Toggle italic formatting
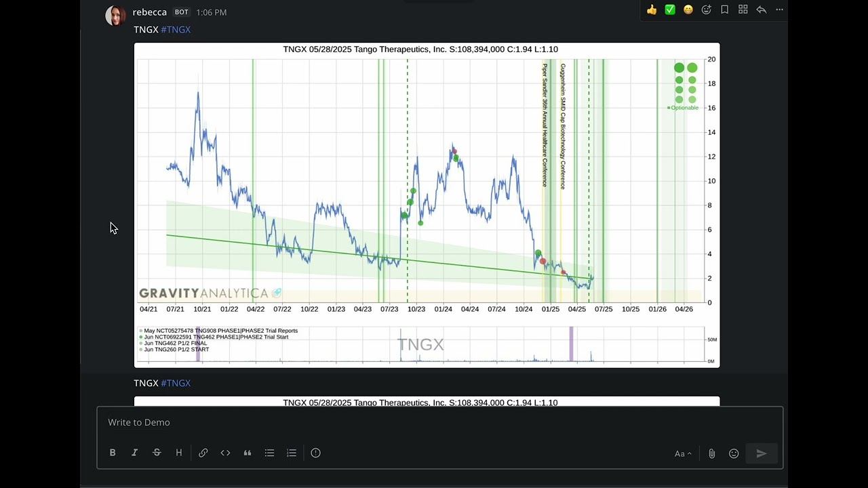Image resolution: width=868 pixels, height=488 pixels. (x=134, y=453)
